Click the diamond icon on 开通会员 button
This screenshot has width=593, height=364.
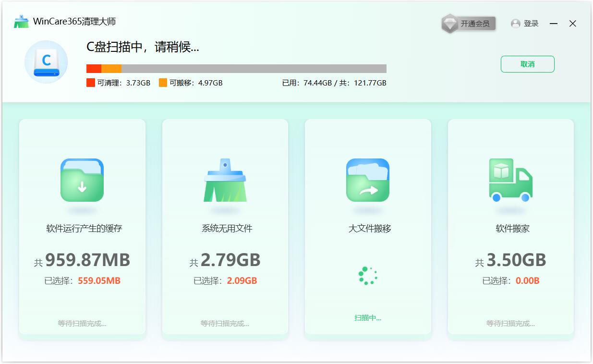450,22
